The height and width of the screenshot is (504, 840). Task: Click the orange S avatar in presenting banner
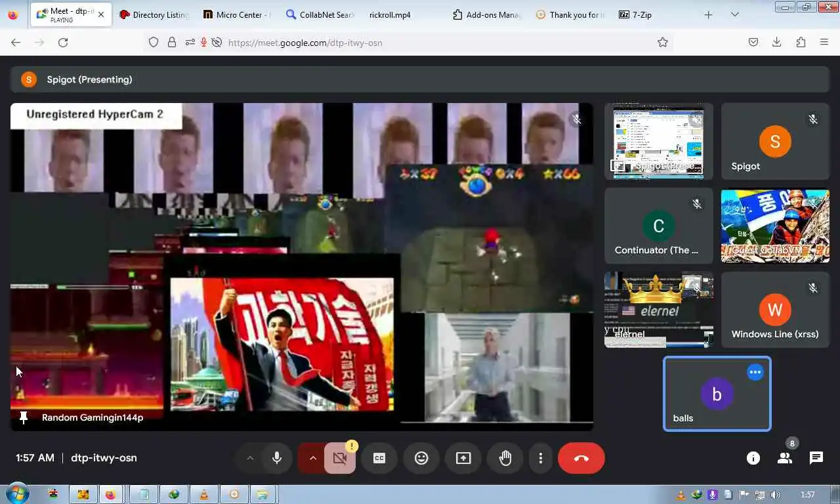[x=29, y=79]
